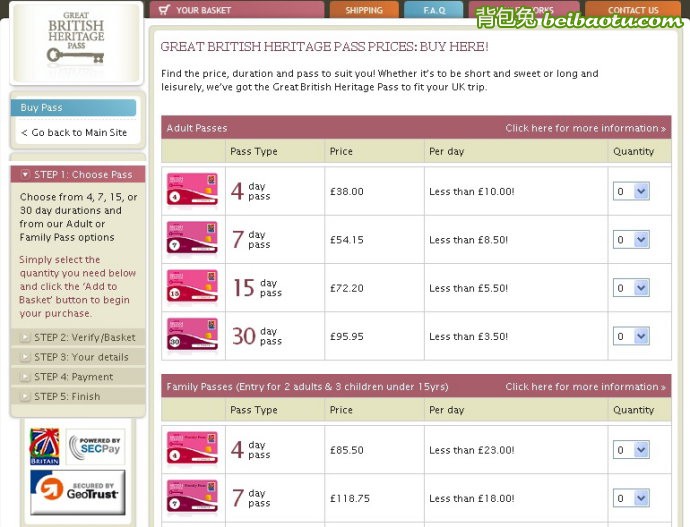
Task: Open the Contact Us tab
Action: 633,10
